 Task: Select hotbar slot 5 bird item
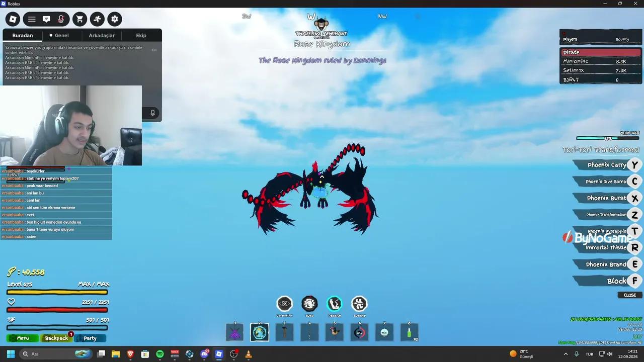point(334,332)
